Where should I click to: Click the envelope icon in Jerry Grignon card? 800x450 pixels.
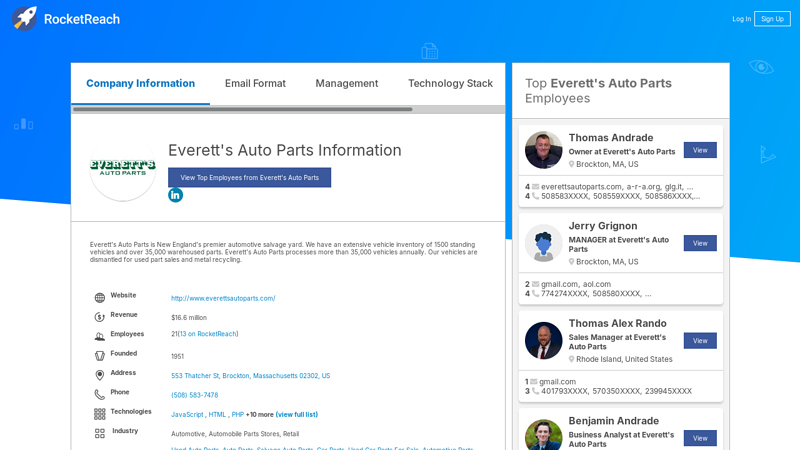point(535,284)
